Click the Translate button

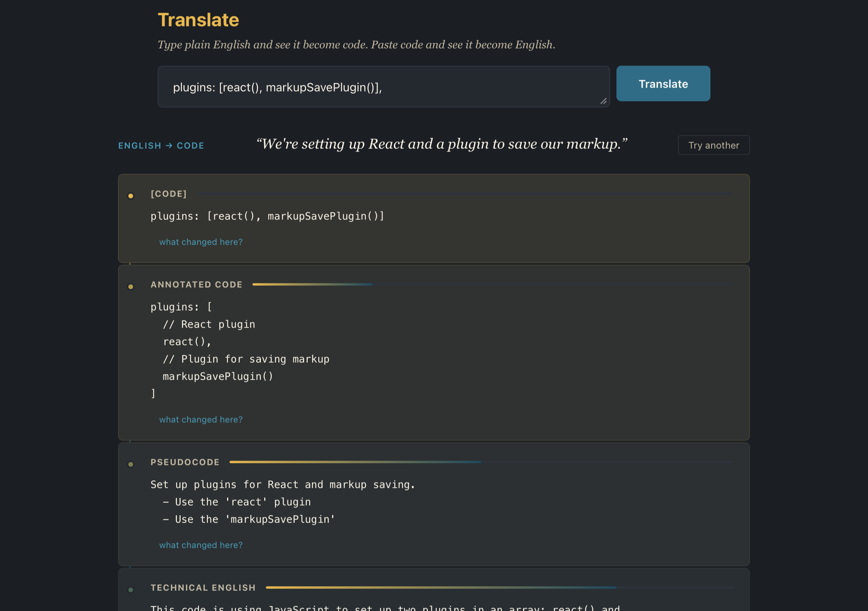click(x=663, y=83)
